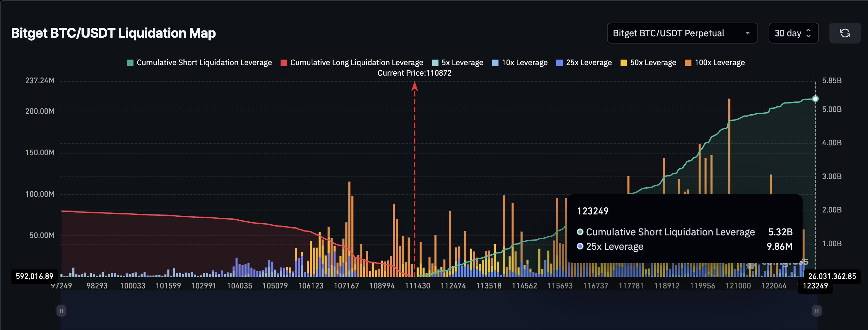Click the refresh chart icon button

tap(845, 33)
